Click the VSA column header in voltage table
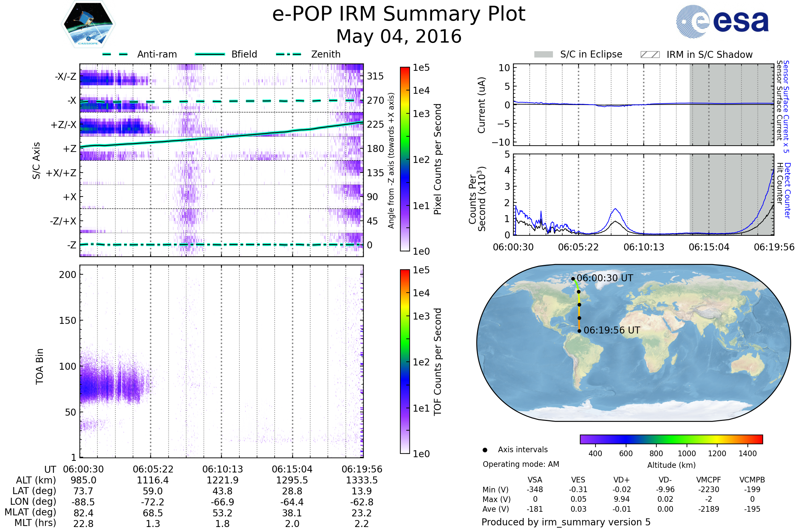The width and height of the screenshot is (798, 532). point(535,480)
